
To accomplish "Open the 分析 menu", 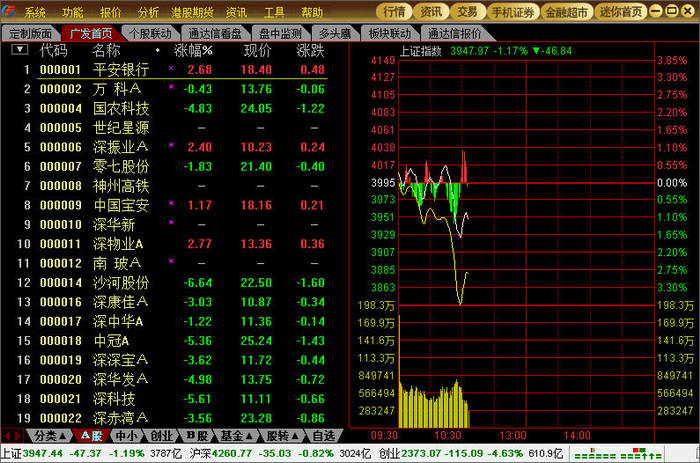I will coord(148,12).
